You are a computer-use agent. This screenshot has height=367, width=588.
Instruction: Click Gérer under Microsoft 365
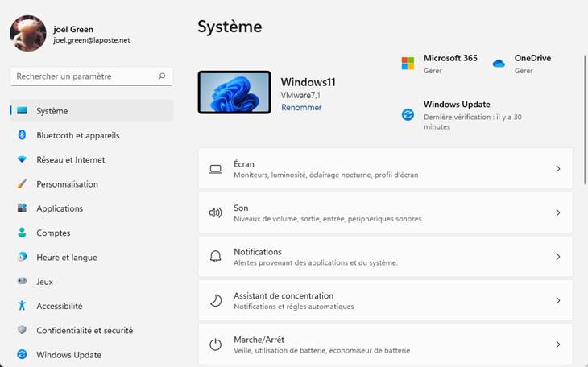pyautogui.click(x=433, y=71)
